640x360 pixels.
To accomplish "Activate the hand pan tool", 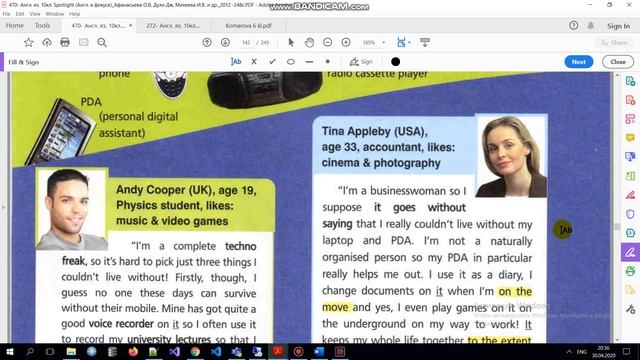I will [309, 42].
